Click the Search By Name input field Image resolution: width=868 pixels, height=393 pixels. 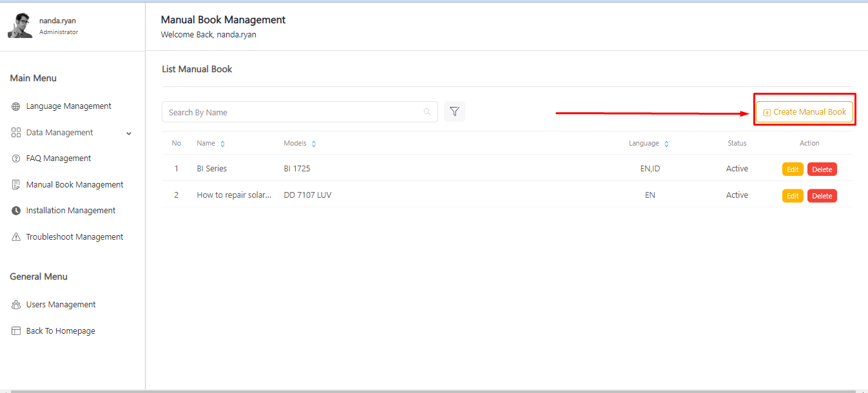point(293,112)
